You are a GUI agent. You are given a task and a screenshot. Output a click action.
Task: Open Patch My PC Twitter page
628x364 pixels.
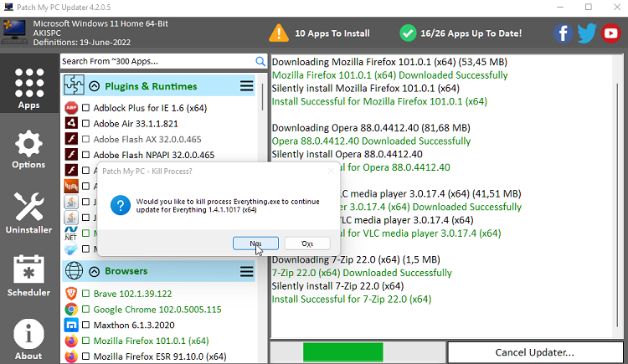coord(587,33)
